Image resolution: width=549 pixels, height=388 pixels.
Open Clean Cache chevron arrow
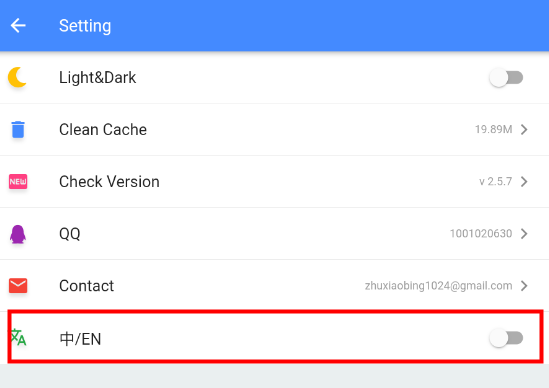point(524,129)
